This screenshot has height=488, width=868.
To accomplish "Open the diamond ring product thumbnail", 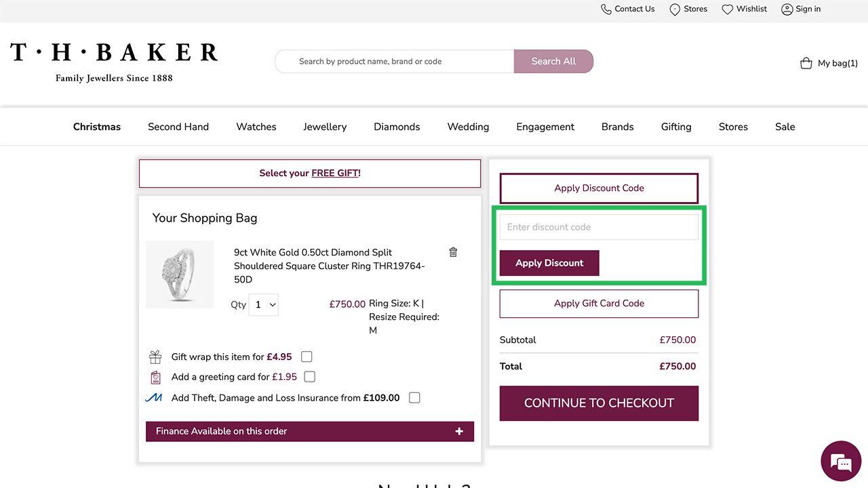I will [180, 274].
